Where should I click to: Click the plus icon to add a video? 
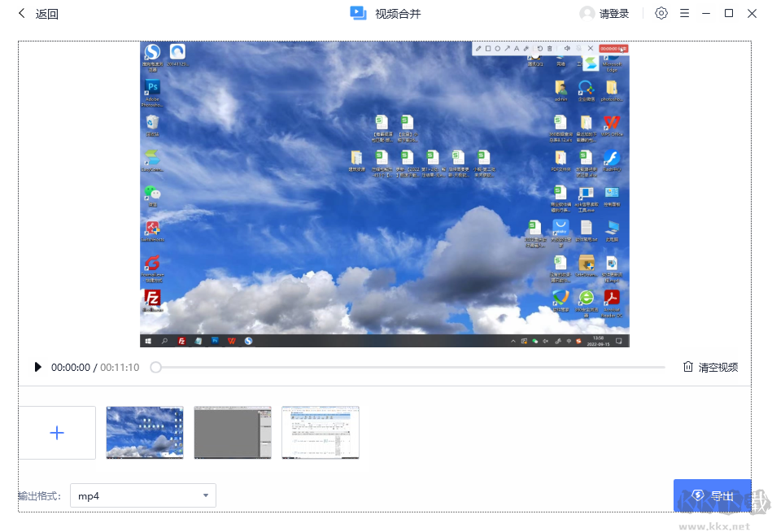click(57, 432)
